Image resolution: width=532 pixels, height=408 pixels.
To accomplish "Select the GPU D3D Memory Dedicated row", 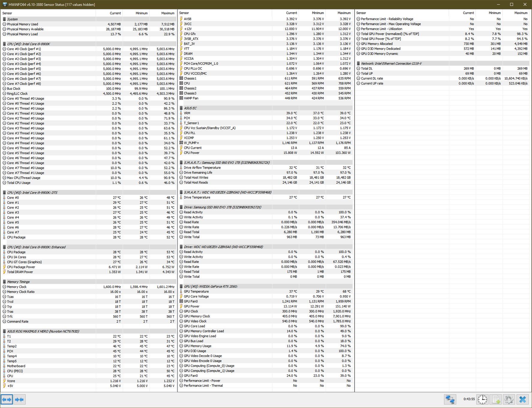I will coord(443,49).
